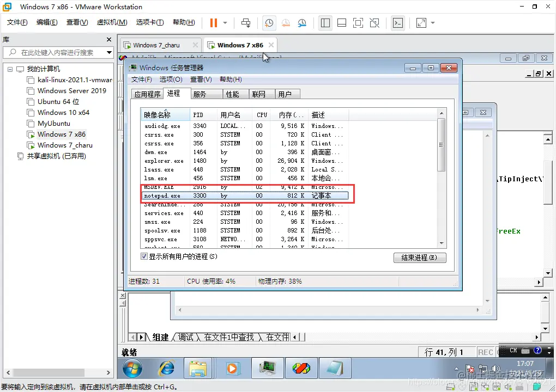Open the snapshot manager icon

[x=302, y=23]
